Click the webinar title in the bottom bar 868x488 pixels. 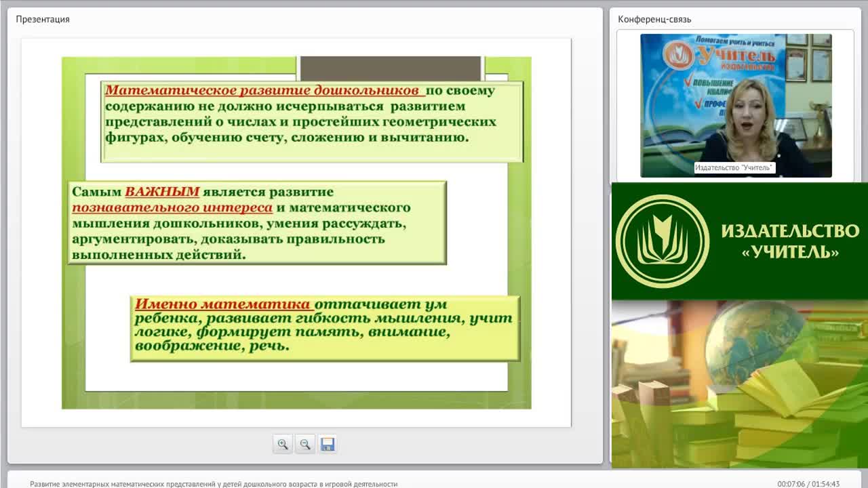pos(214,484)
